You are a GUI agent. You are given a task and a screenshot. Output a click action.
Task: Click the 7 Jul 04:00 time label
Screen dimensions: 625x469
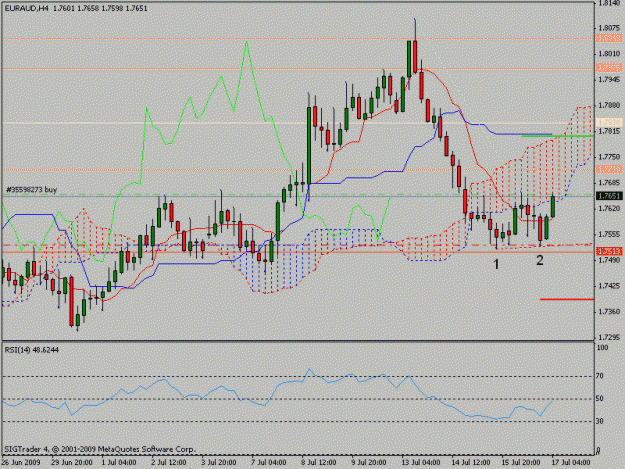tap(268, 462)
